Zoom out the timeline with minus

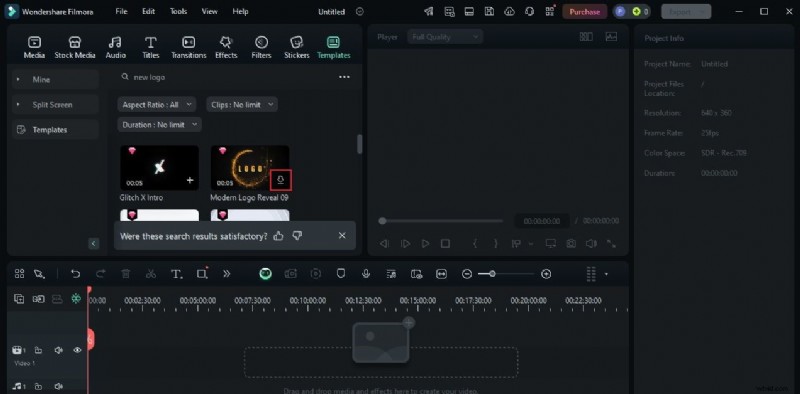click(x=466, y=274)
